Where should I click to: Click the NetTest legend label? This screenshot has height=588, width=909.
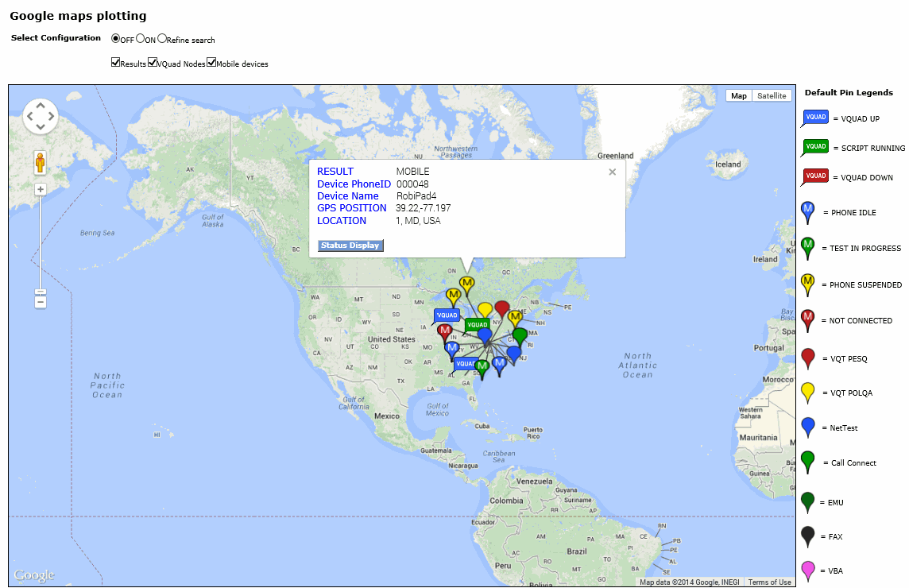click(x=844, y=428)
